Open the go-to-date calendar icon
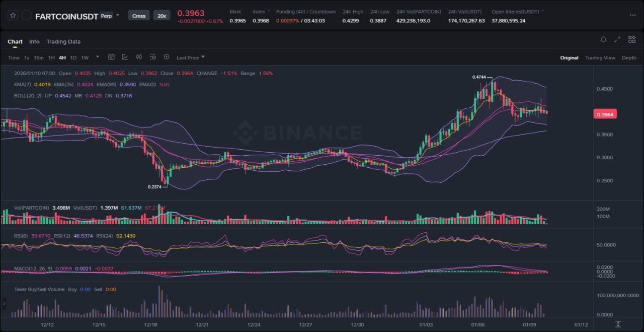The image size is (644, 332). [111, 57]
